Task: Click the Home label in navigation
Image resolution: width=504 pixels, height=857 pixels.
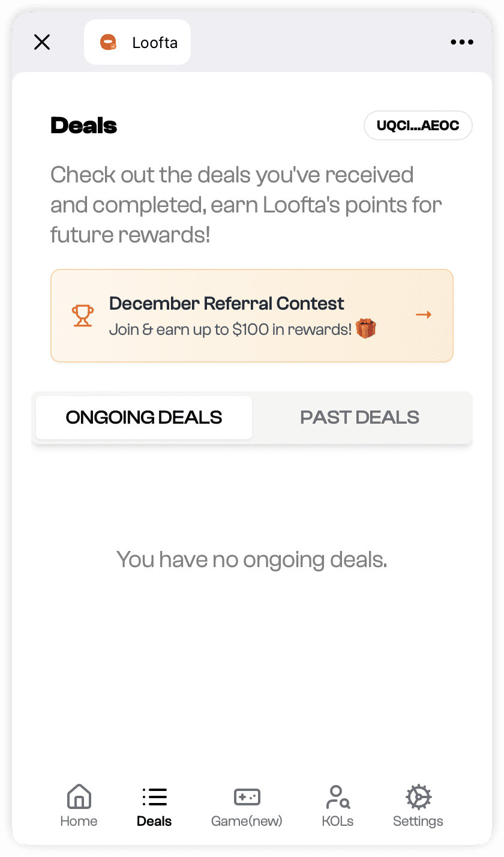Action: [x=79, y=821]
